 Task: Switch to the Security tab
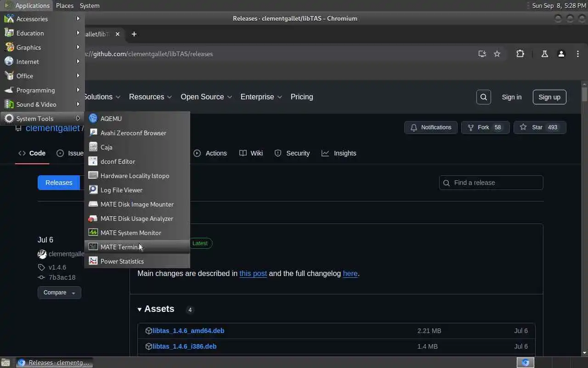292,153
